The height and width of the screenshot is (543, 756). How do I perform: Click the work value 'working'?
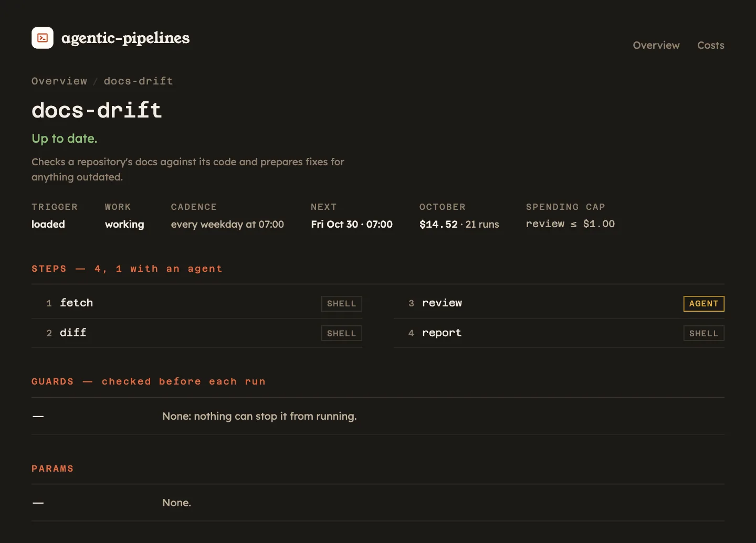point(124,224)
